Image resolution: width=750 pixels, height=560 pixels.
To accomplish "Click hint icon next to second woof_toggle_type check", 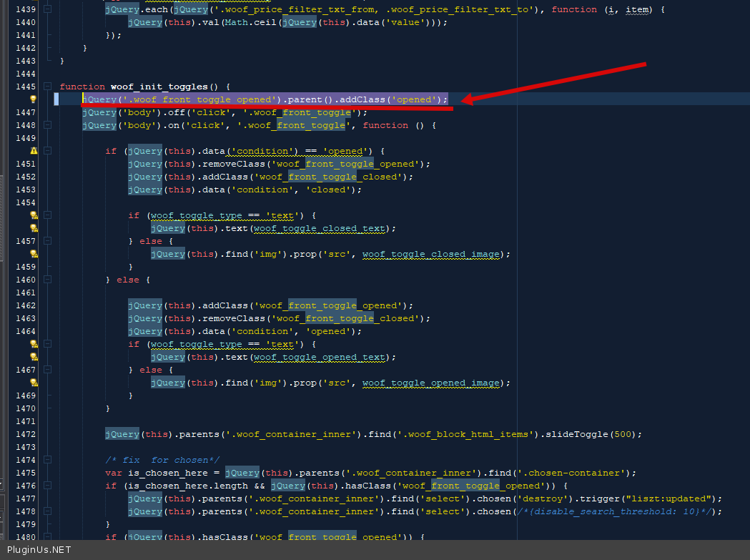I will (33, 344).
